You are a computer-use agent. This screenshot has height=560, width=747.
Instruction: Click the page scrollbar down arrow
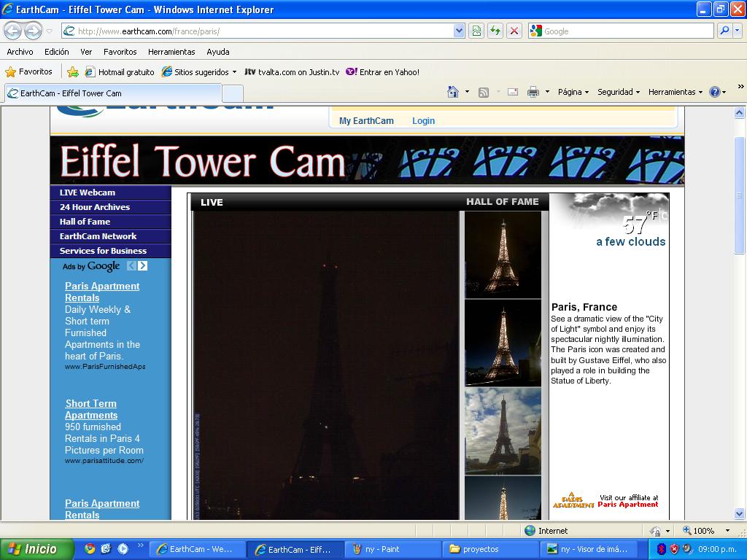[740, 513]
